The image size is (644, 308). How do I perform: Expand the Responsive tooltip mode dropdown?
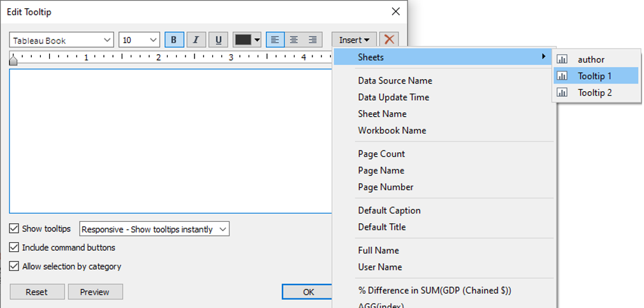(154, 229)
